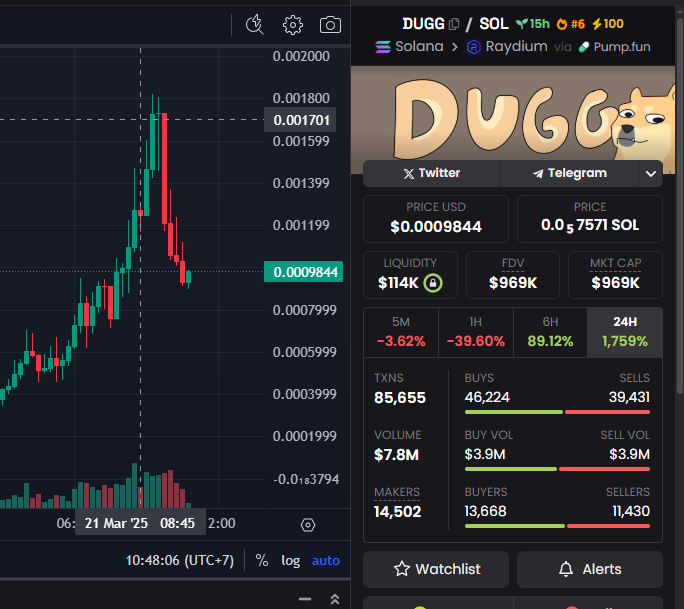Click the buy vol versus sell vol bar
The height and width of the screenshot is (609, 684).
[x=557, y=469]
